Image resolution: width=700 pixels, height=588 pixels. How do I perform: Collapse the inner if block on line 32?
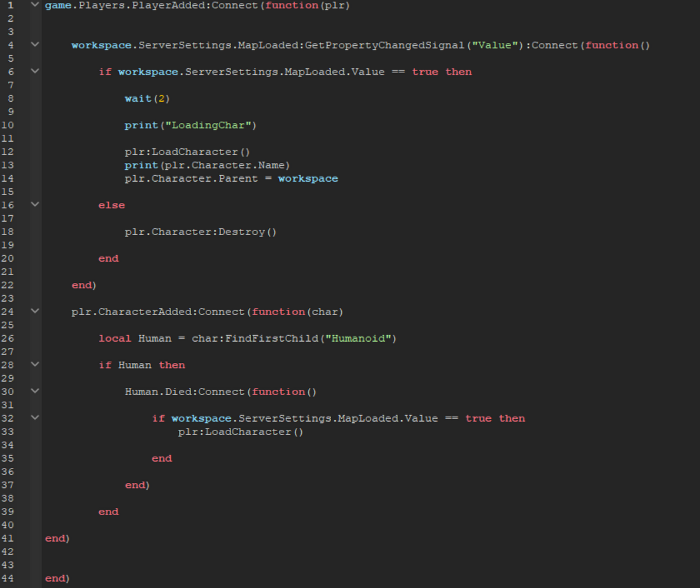[x=34, y=418]
